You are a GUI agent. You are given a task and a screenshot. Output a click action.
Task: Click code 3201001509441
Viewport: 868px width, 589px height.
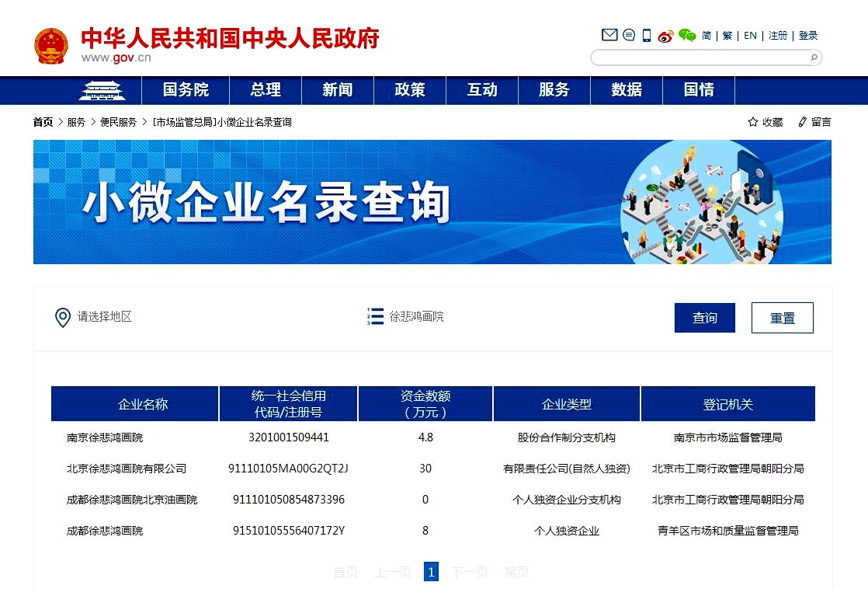pyautogui.click(x=288, y=437)
